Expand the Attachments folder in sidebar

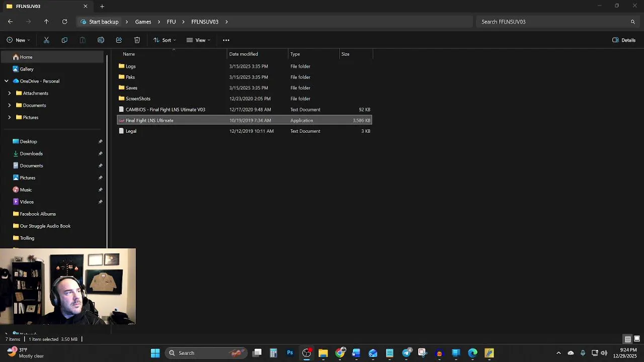point(9,93)
